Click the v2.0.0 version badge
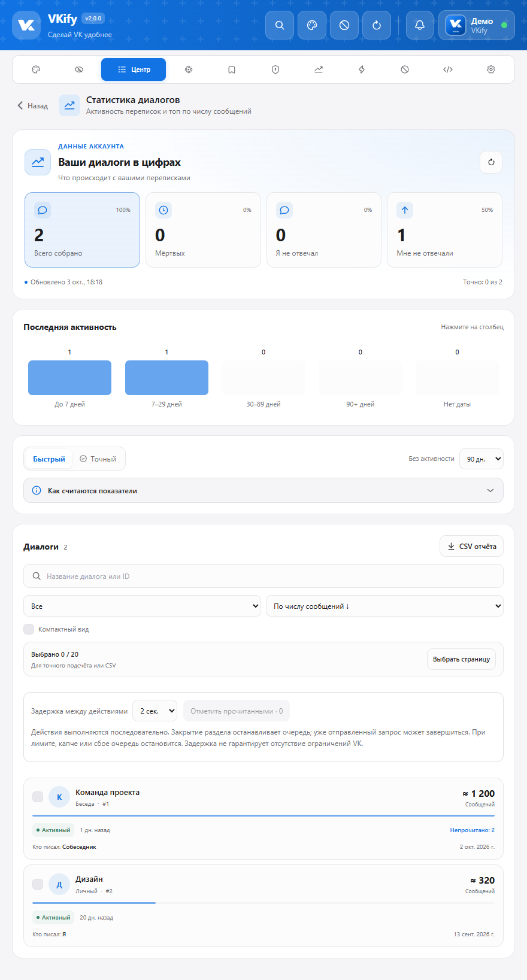527x980 pixels. click(x=93, y=18)
